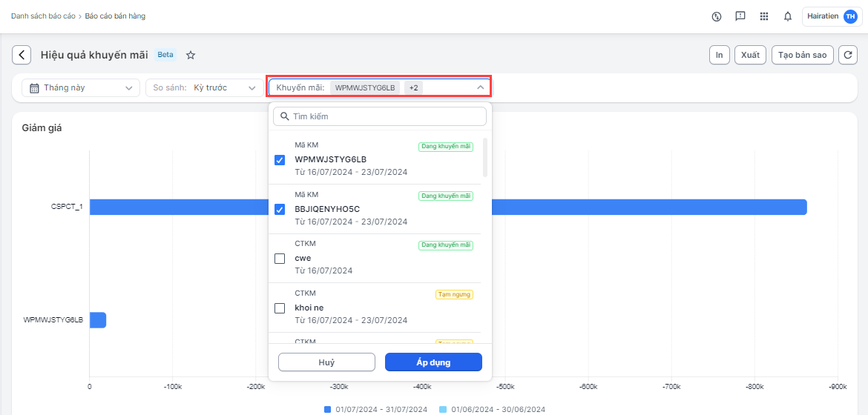Viewport: 868px width, 415px height.
Task: Go to Danh sách báo cáo breadcrumb
Action: 43,16
